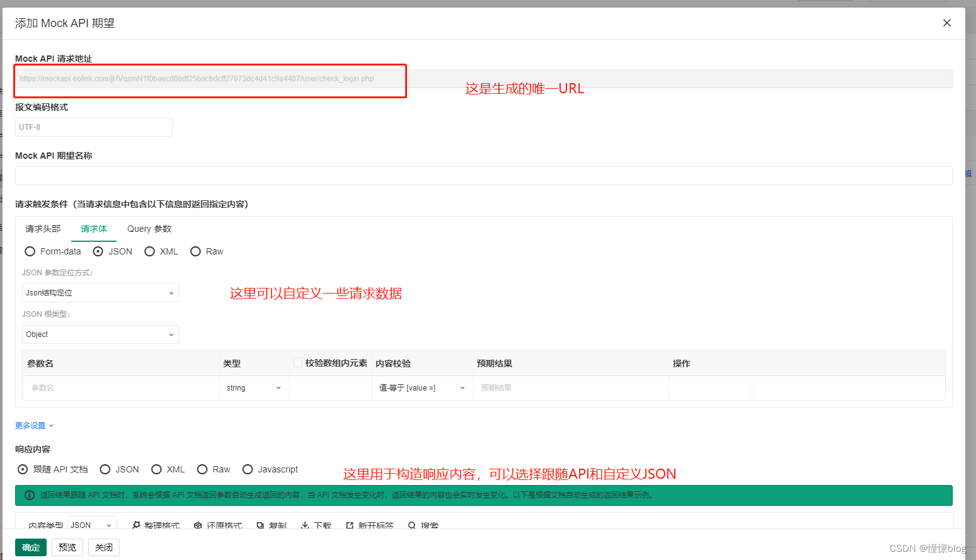
Task: Click the 预览 preview button
Action: pyautogui.click(x=67, y=547)
